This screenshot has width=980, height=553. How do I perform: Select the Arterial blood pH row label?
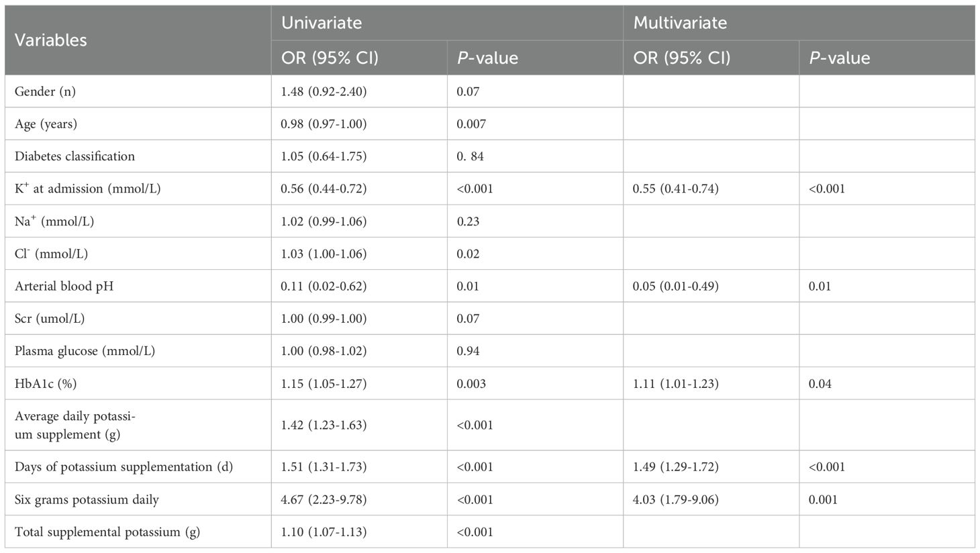[64, 286]
